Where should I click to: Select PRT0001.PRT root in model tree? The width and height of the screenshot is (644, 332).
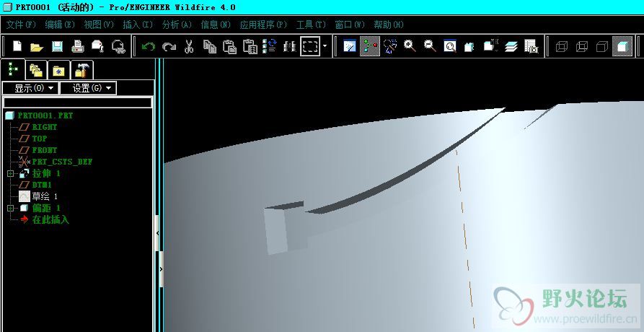tap(45, 116)
